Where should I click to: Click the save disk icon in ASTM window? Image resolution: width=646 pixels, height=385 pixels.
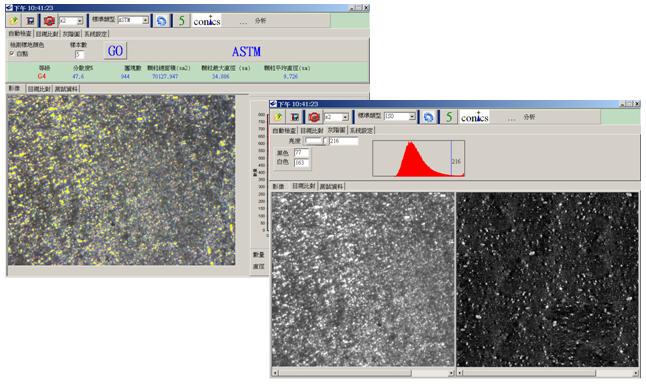pos(30,20)
